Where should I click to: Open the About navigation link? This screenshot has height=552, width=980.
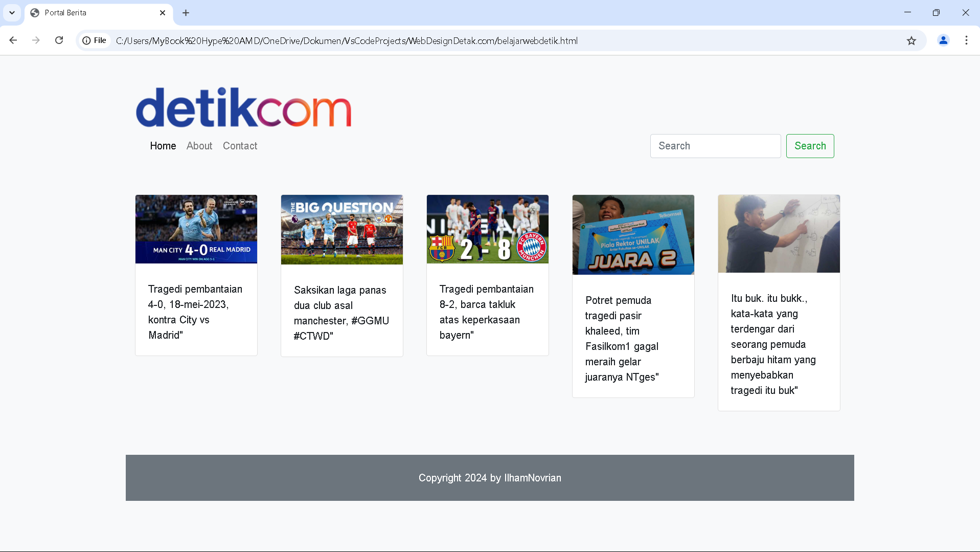[x=199, y=146]
